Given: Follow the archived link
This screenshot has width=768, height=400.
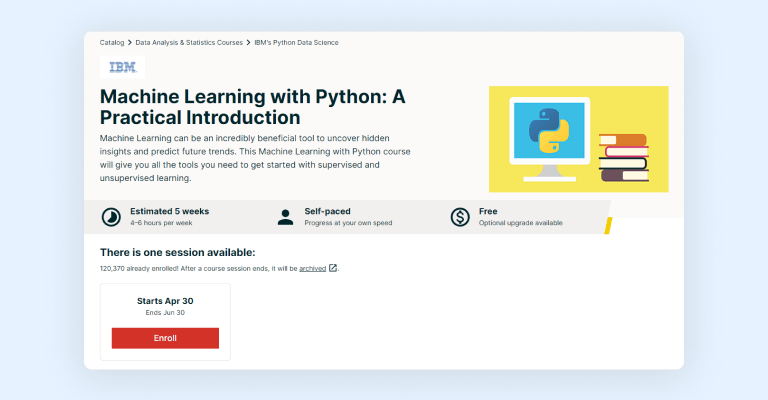Looking at the screenshot, I should coord(312,268).
